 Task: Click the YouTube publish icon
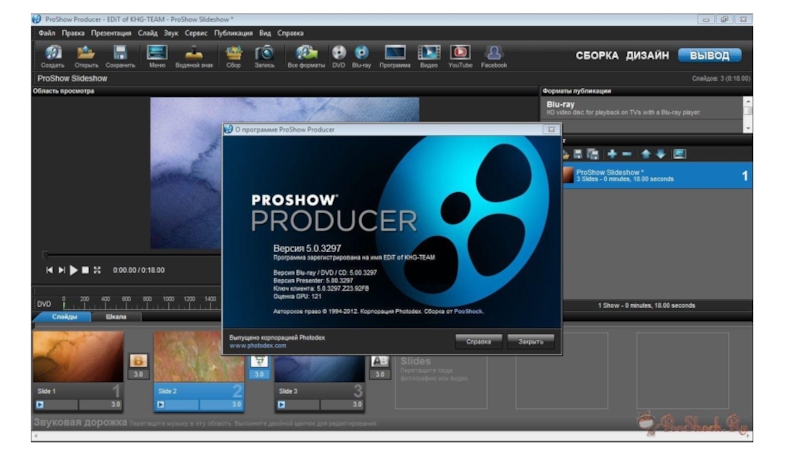point(460,54)
